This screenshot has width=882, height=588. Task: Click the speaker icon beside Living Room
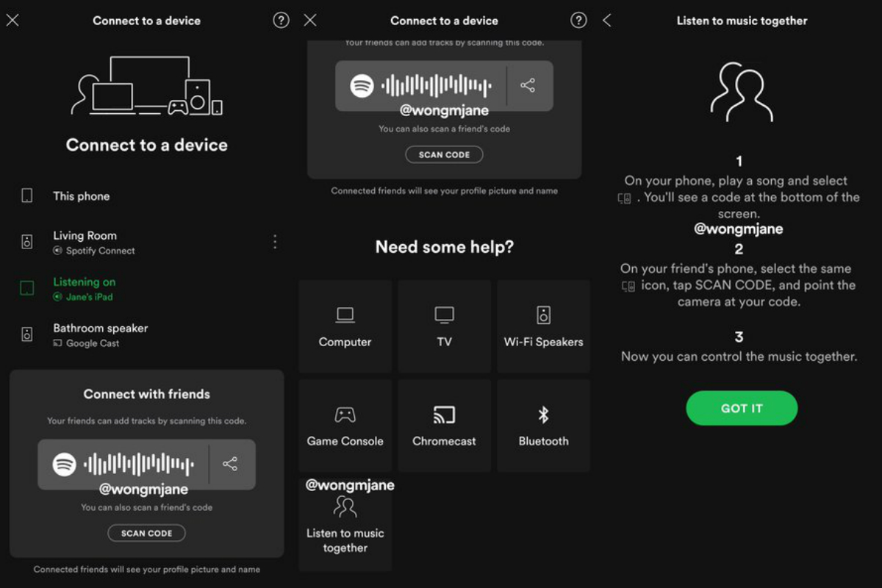pos(27,242)
